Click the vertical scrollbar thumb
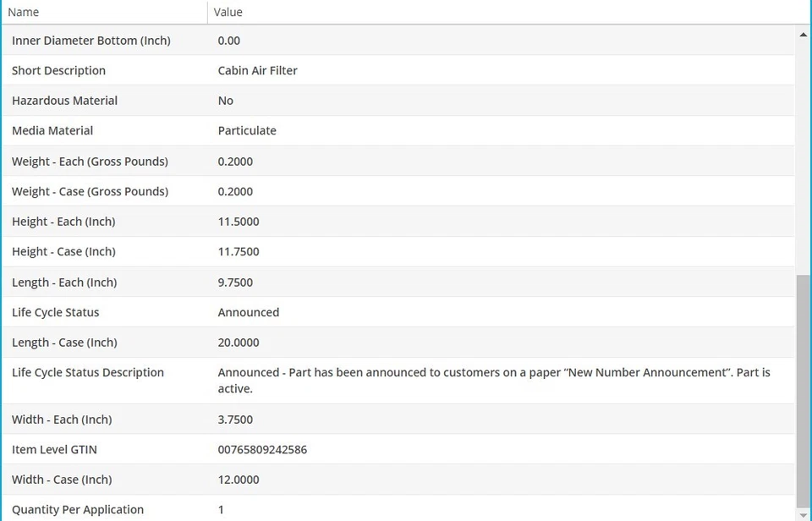 pyautogui.click(x=803, y=389)
